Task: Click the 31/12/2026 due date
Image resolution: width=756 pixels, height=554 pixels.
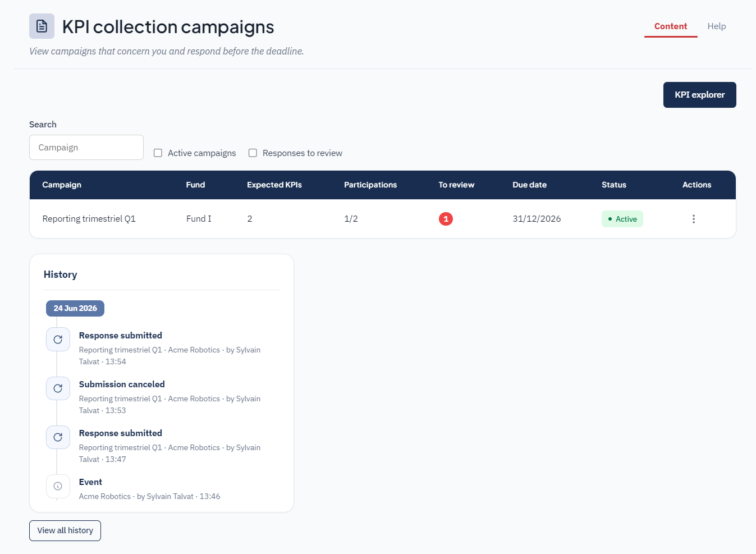Action: click(537, 219)
